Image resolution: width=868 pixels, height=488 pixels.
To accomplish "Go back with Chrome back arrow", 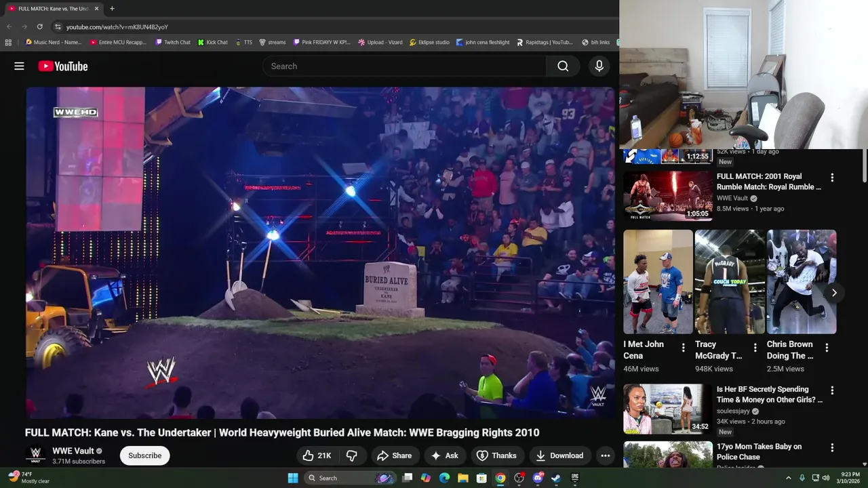I will 9,26.
